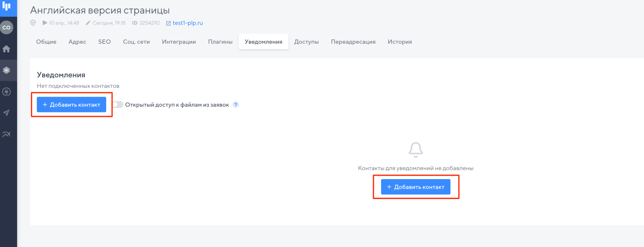
Task: Go to the home icon in sidebar
Action: 7,49
